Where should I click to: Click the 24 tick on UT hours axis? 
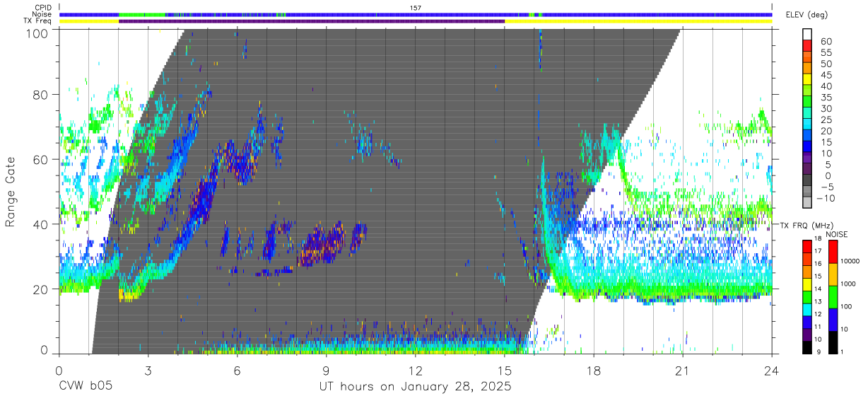(x=772, y=370)
